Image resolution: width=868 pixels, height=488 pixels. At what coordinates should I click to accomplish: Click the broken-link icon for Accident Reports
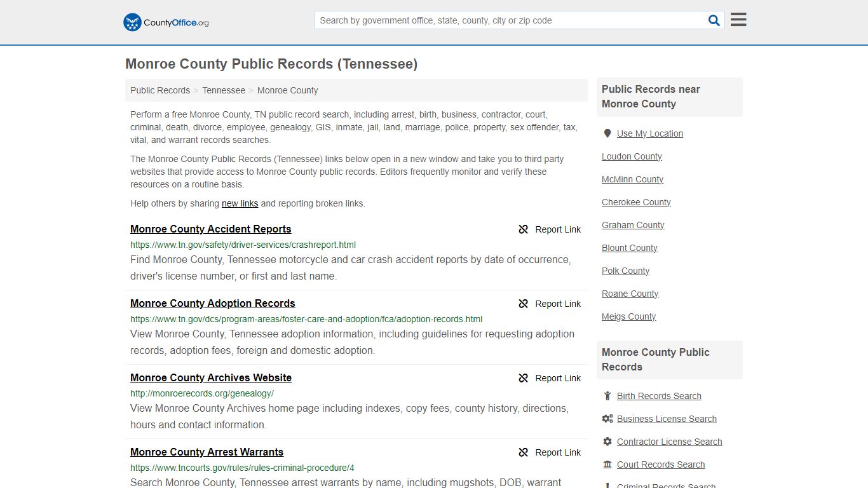523,229
